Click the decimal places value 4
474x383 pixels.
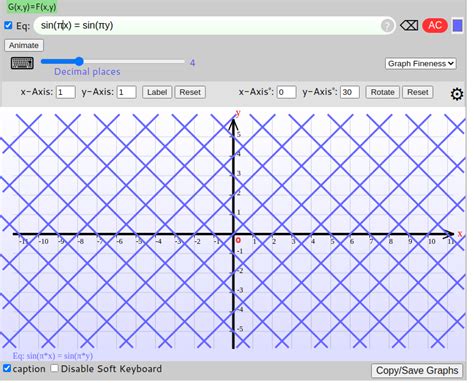(x=192, y=63)
